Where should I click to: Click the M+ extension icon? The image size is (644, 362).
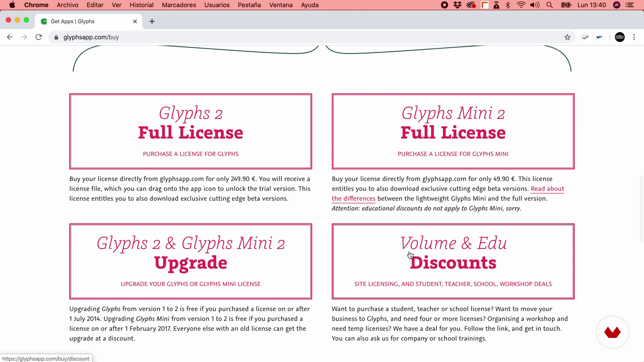coord(600,37)
